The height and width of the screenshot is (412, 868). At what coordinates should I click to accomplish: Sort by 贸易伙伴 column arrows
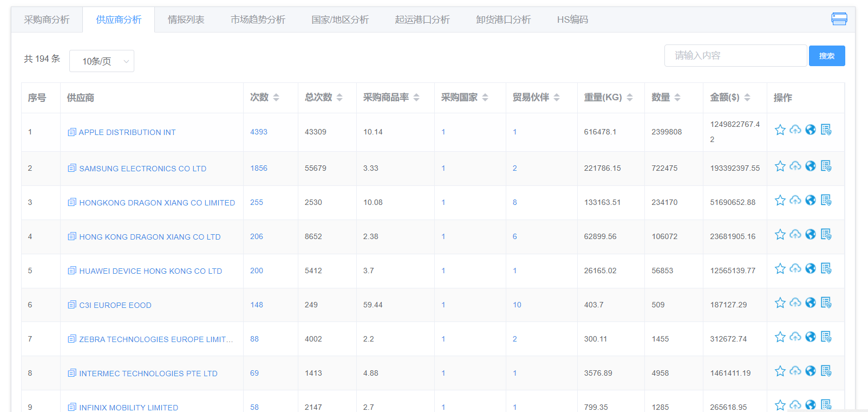point(557,98)
